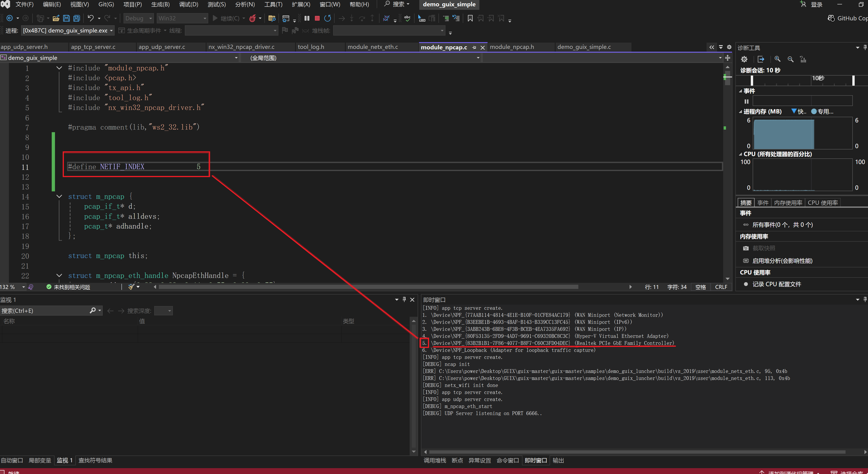Open the process selector dropdown
868x474 pixels.
pyautogui.click(x=111, y=31)
